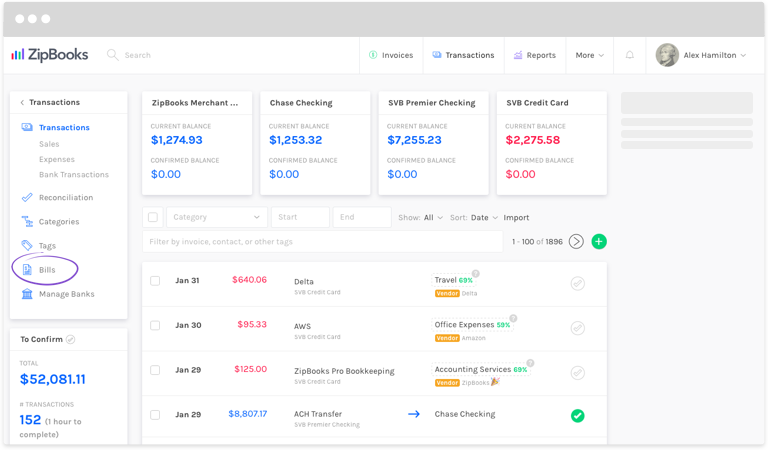Click the $8,807.17 amount

(x=248, y=414)
